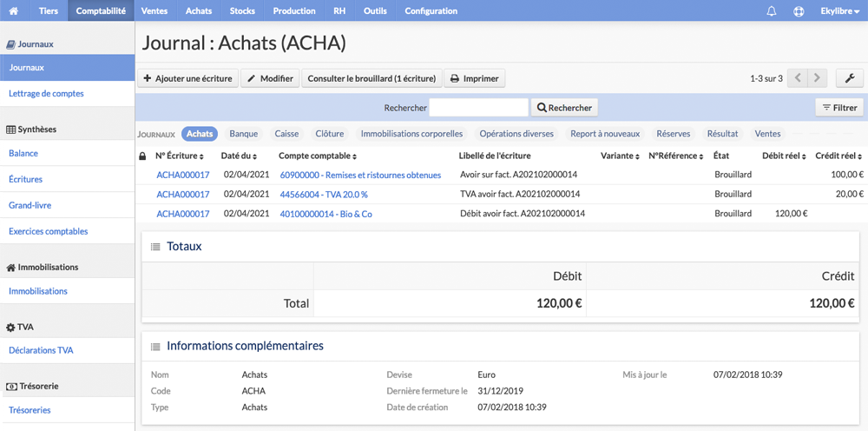The image size is (868, 431).
Task: Open notifications bell icon
Action: pyautogui.click(x=771, y=11)
